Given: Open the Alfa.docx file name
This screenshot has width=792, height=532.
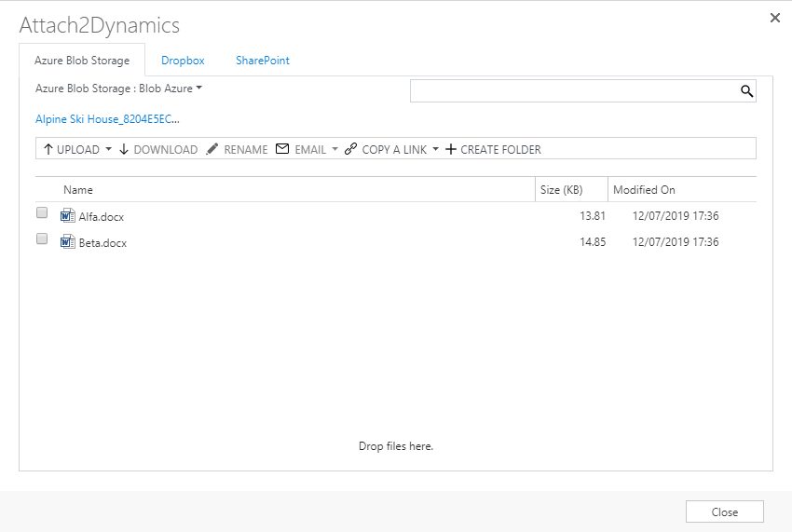Looking at the screenshot, I should (102, 217).
